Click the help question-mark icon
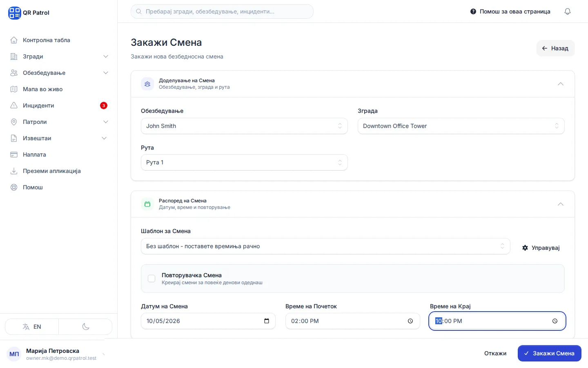 [x=473, y=11]
